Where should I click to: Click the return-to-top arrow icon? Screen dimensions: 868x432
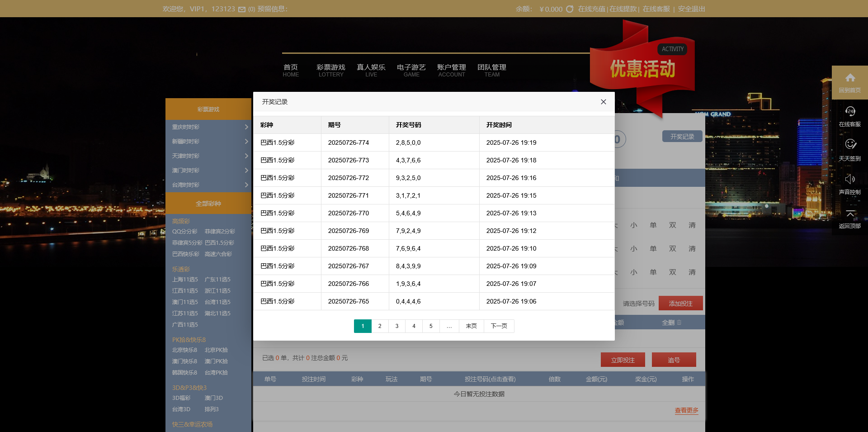(x=850, y=213)
